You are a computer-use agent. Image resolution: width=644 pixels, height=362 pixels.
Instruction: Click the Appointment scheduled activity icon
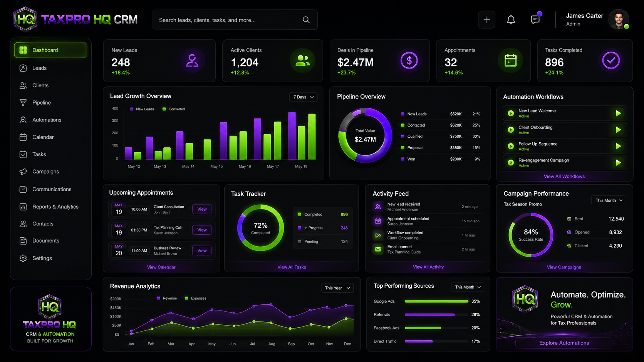[378, 221]
